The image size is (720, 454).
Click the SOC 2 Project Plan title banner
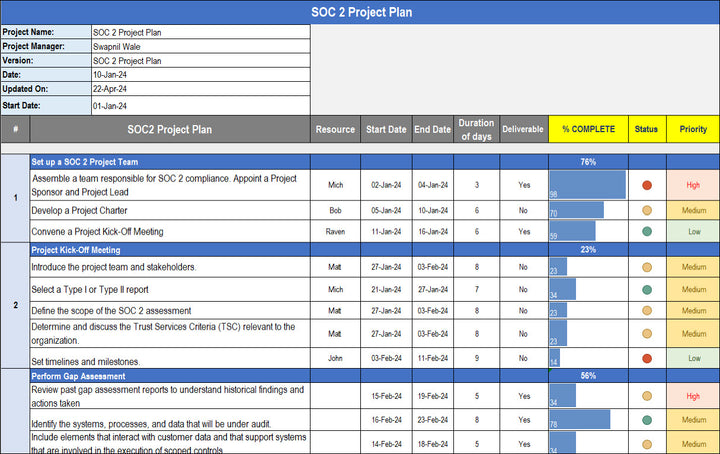pos(360,12)
